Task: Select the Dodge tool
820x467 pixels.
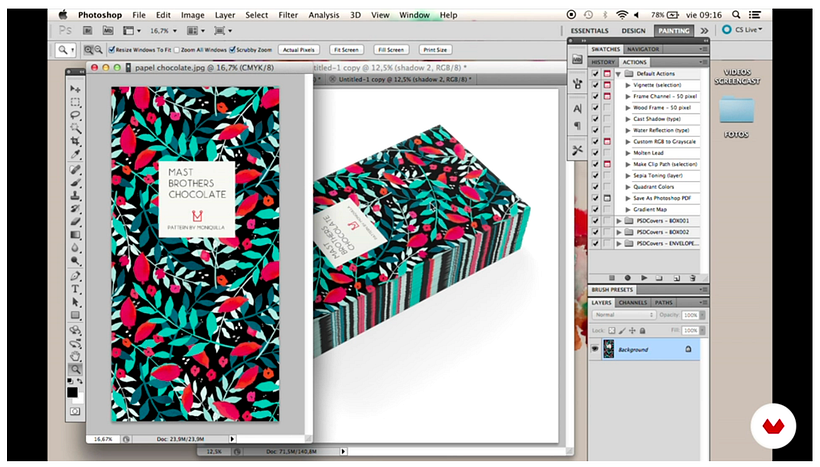Action: [x=75, y=261]
